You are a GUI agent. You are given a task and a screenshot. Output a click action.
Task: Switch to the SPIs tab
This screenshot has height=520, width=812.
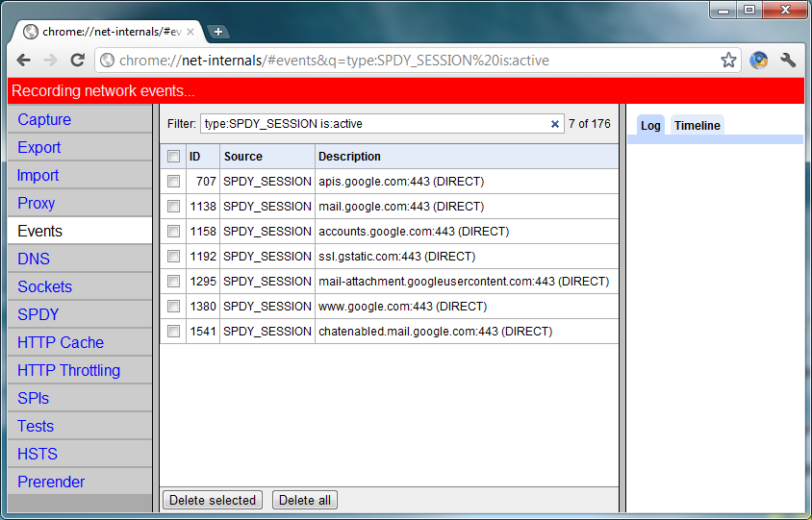click(80, 398)
